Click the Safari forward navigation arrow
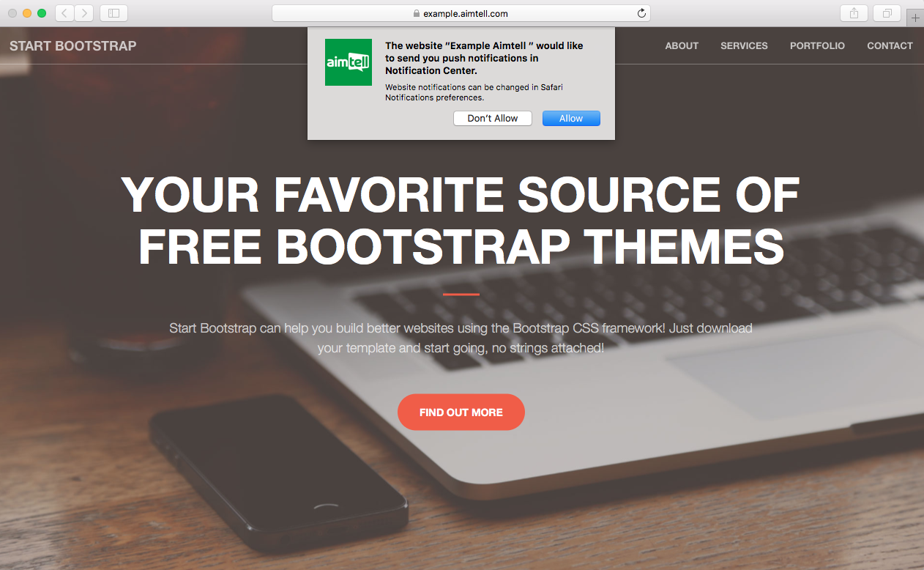 tap(83, 13)
